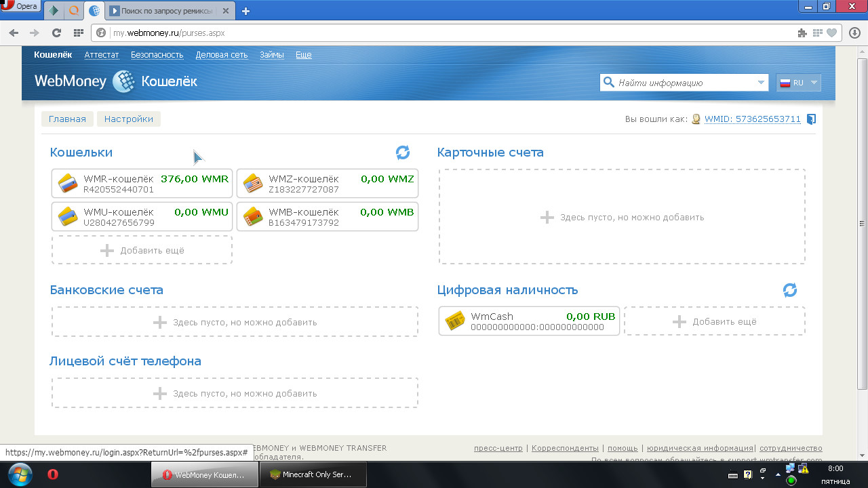Select the pinned WebMoney globe tab
The image size is (868, 488).
(94, 11)
